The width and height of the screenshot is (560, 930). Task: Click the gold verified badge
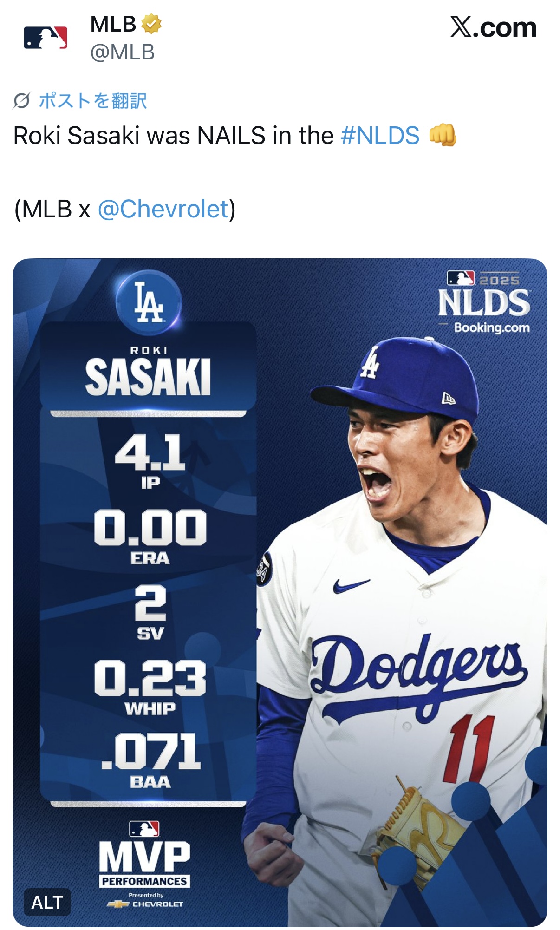tap(151, 24)
